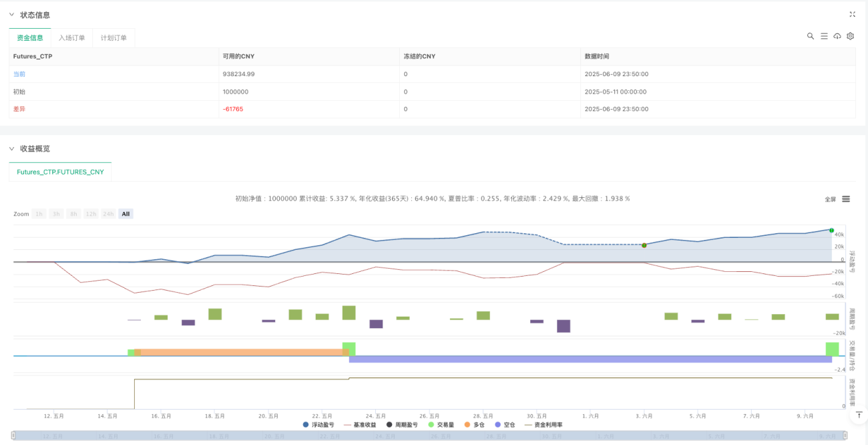
Task: Click the 全屏 fullscreen button
Action: 830,199
